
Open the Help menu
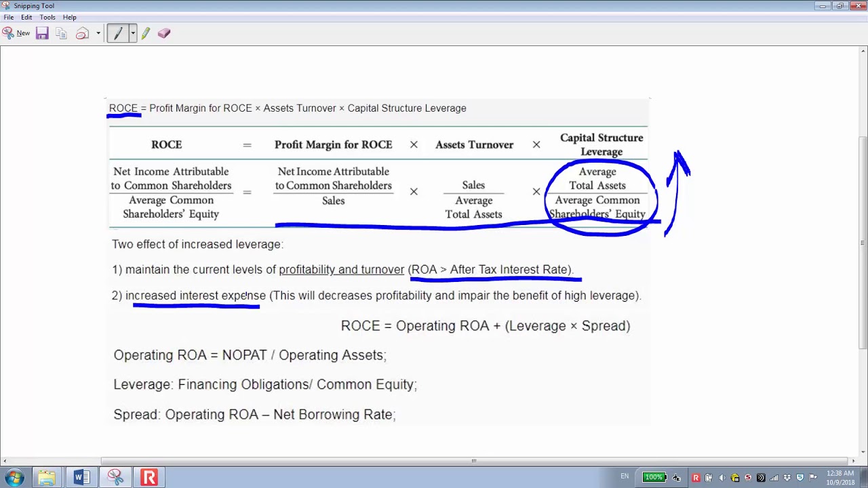point(70,17)
